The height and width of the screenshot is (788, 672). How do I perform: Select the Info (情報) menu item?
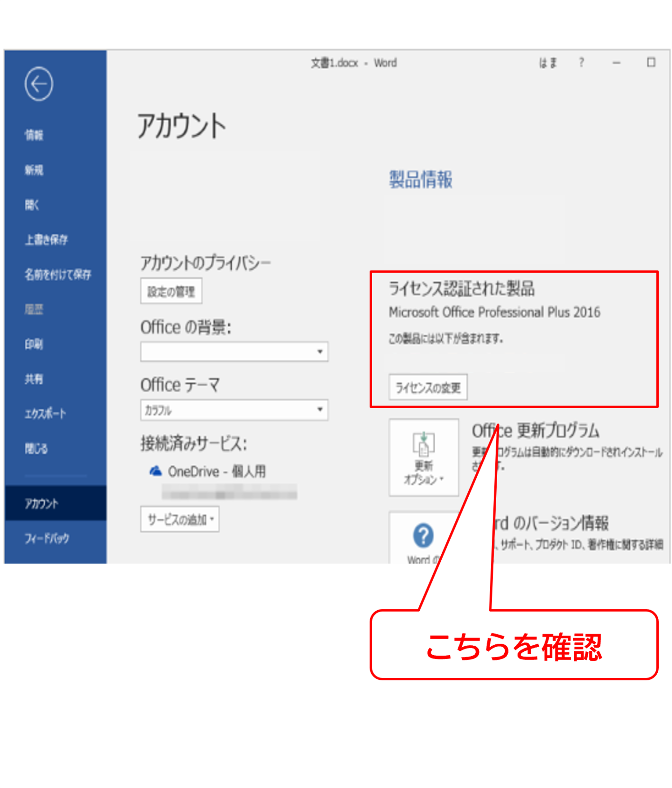click(x=34, y=135)
